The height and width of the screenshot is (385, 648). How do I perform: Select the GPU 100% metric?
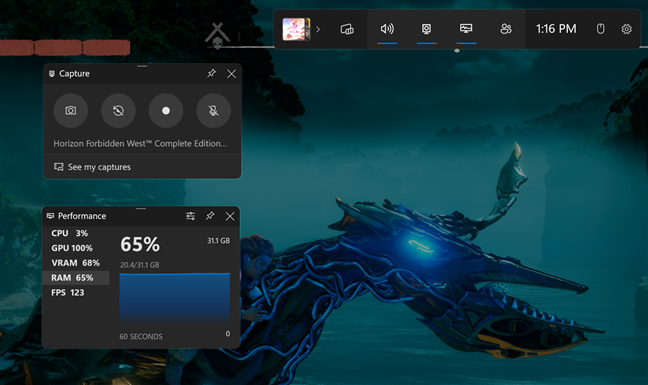(76, 248)
